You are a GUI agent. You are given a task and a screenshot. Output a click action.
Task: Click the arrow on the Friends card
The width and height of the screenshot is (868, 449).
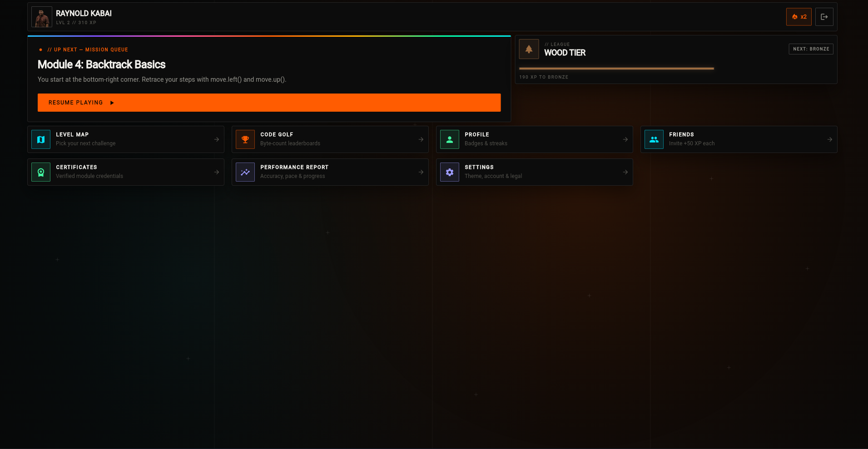(x=830, y=139)
